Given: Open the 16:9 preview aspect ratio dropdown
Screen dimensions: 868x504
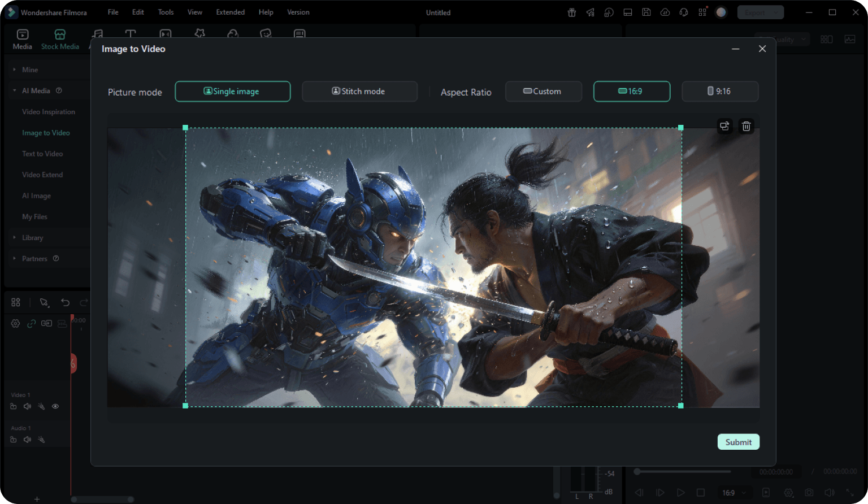Looking at the screenshot, I should pyautogui.click(x=734, y=493).
